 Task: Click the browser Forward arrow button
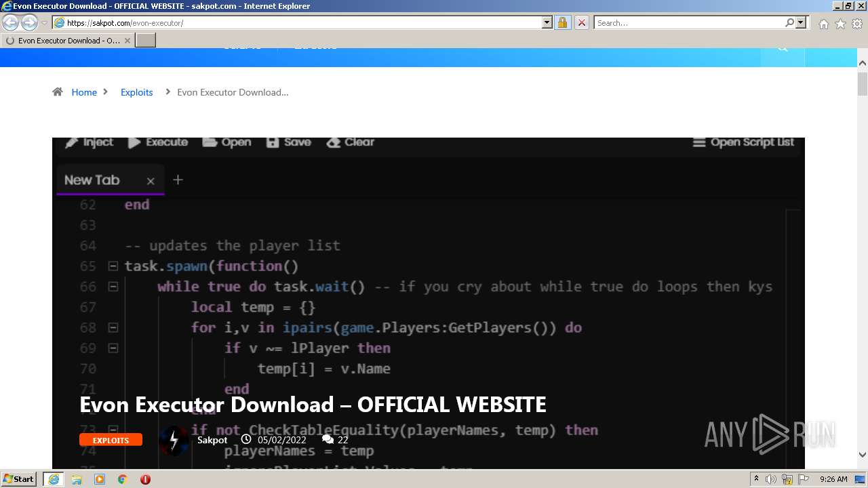[29, 22]
